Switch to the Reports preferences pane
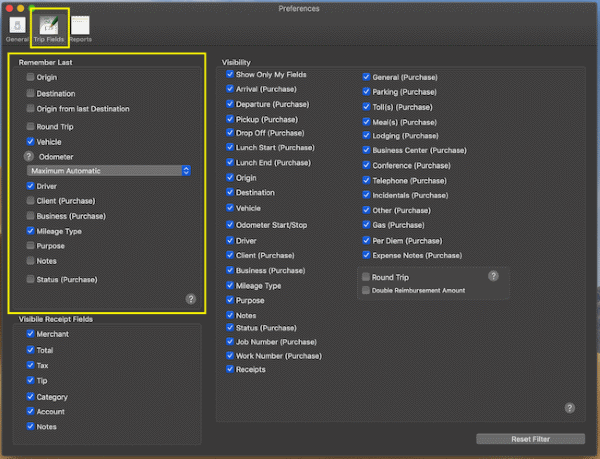This screenshot has height=459, width=600. coord(80,27)
